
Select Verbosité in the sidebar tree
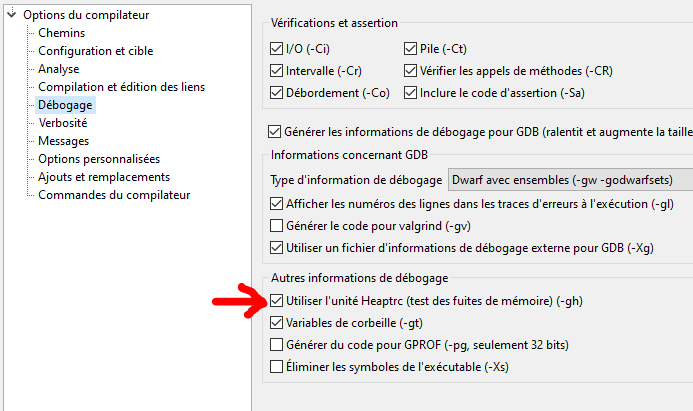62,123
